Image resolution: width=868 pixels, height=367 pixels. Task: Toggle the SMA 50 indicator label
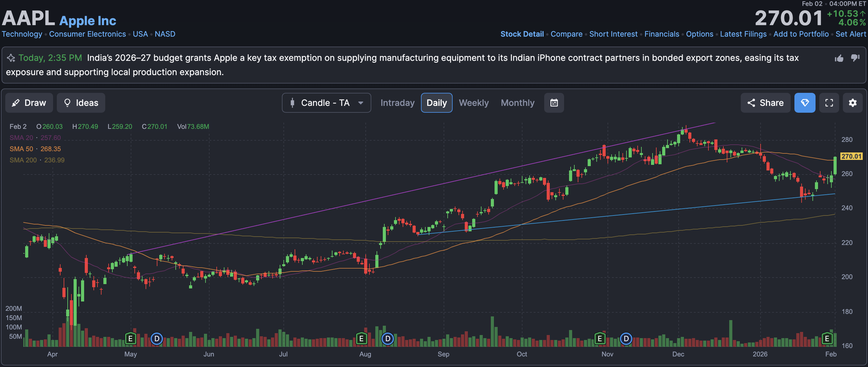21,149
